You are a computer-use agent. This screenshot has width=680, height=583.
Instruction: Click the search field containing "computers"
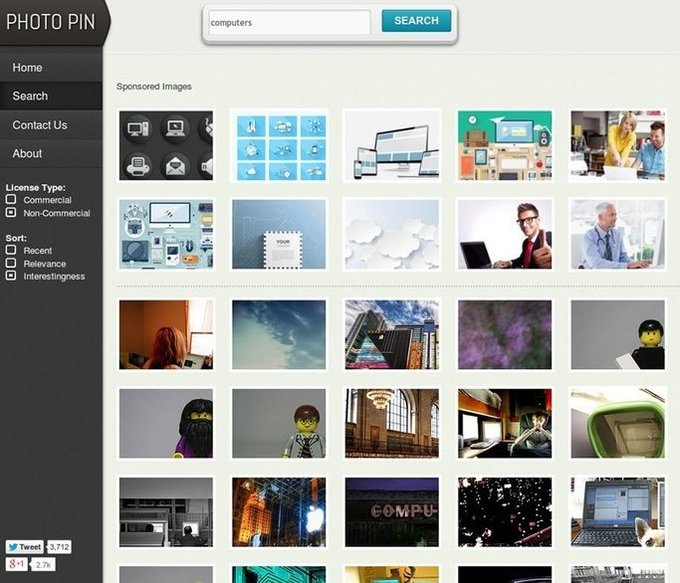click(x=289, y=22)
